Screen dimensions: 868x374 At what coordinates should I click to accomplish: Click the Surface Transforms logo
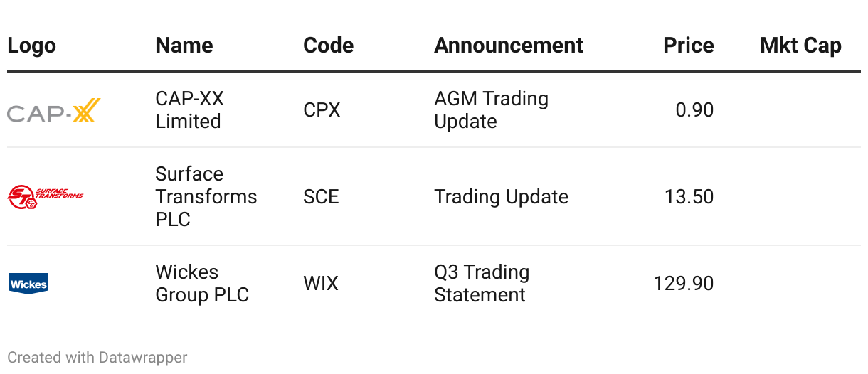(x=46, y=196)
